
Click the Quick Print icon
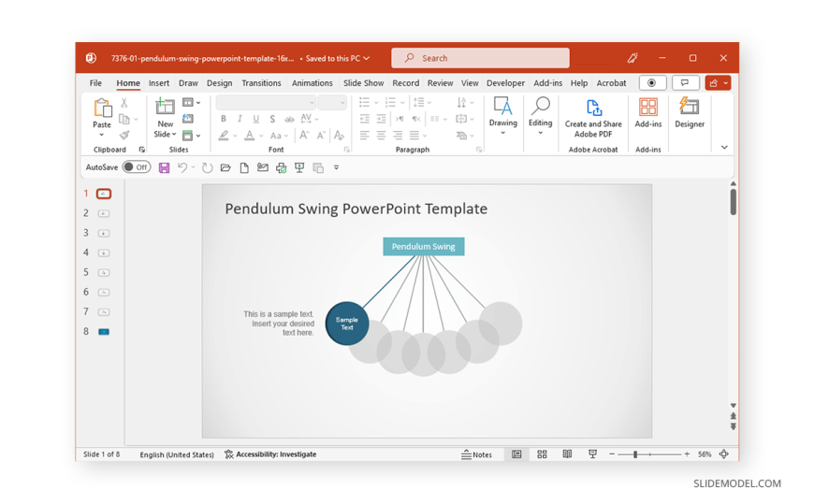(x=282, y=167)
